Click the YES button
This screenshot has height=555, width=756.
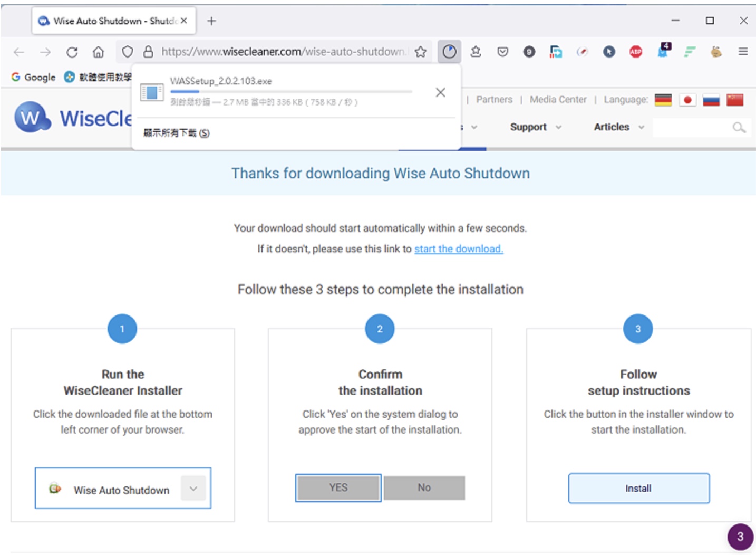(x=338, y=488)
